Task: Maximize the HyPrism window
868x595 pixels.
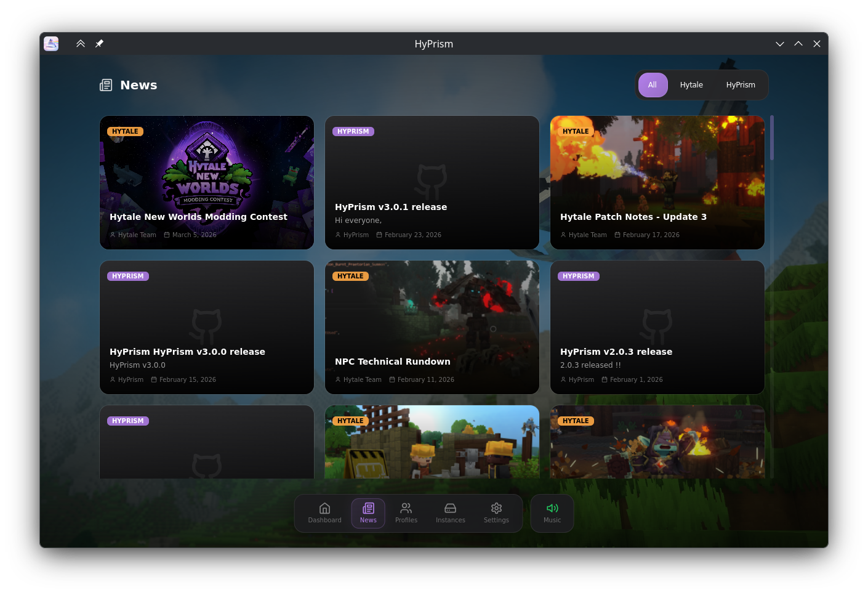Action: 798,44
